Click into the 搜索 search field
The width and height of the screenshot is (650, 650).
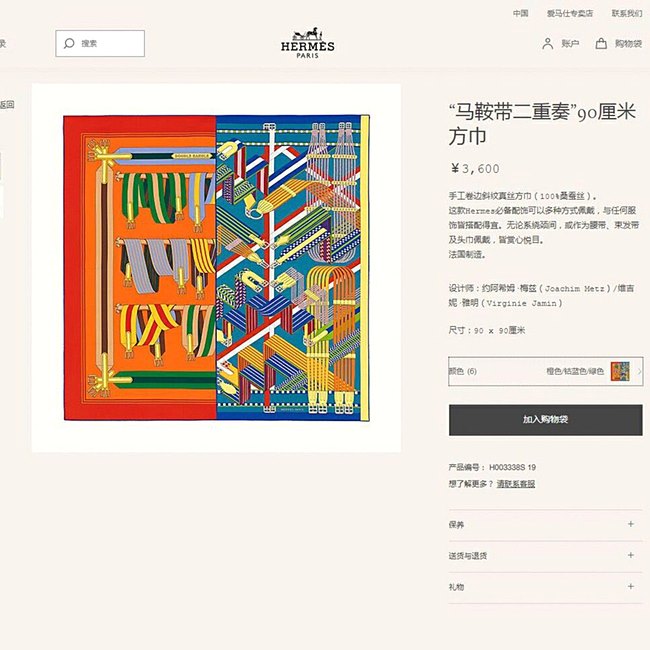click(100, 43)
